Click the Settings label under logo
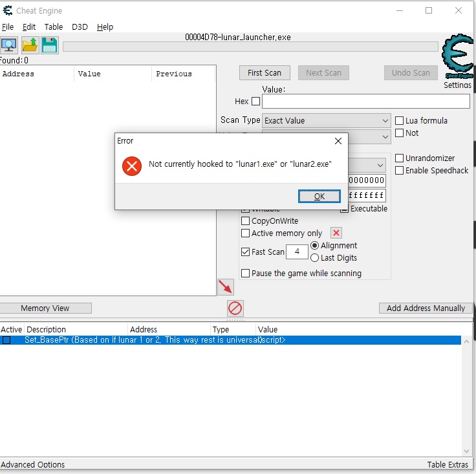 pos(457,85)
